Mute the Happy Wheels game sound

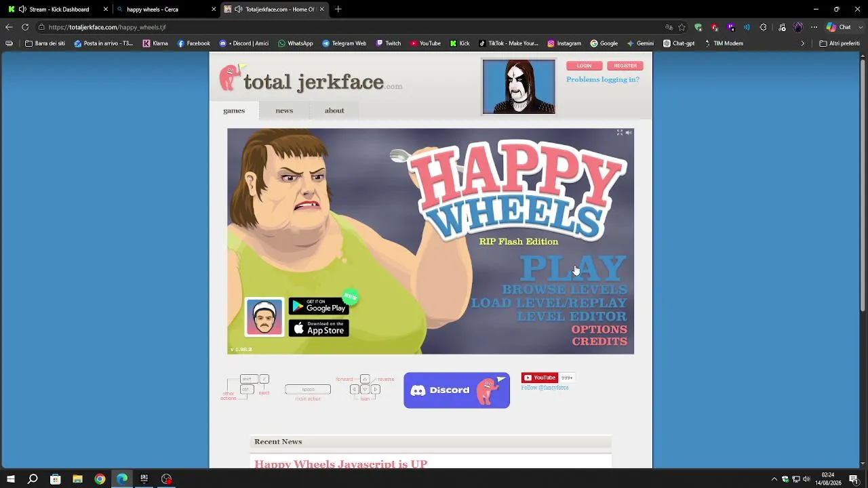pyautogui.click(x=629, y=133)
